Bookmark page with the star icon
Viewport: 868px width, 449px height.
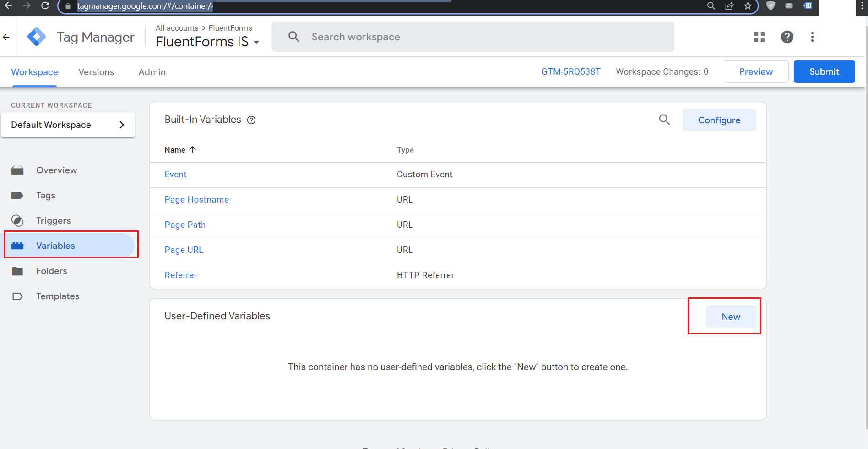click(748, 6)
